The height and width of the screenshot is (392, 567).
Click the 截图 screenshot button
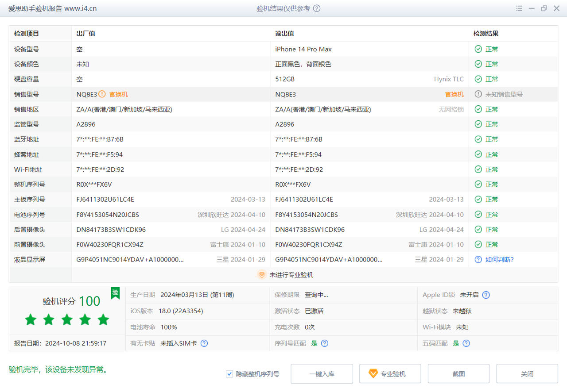(x=458, y=374)
